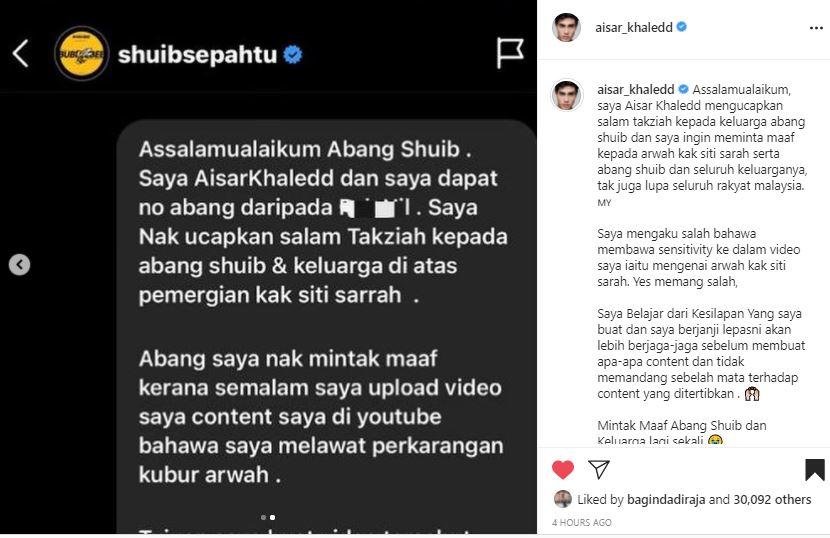Click the caption author's profile picture
The height and width of the screenshot is (538, 830).
tap(566, 95)
